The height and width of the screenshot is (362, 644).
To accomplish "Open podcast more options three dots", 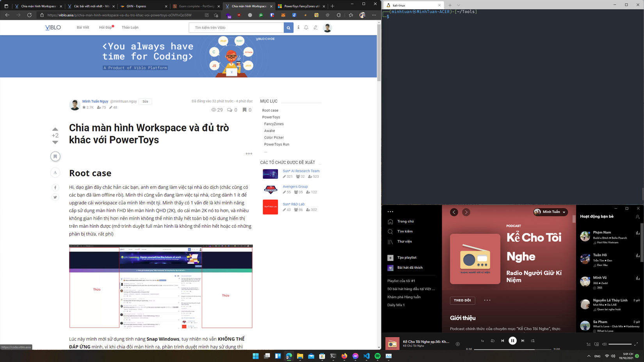I will [x=487, y=300].
